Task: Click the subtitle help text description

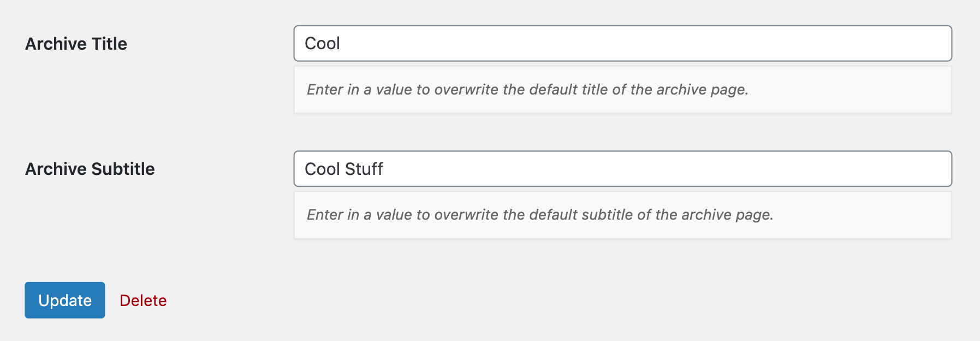Action: [x=539, y=214]
